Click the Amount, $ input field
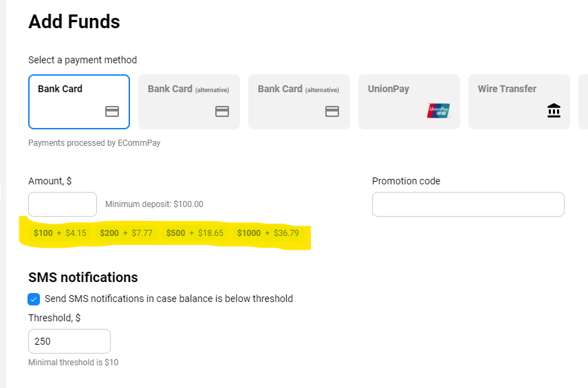588x388 pixels. pyautogui.click(x=63, y=204)
